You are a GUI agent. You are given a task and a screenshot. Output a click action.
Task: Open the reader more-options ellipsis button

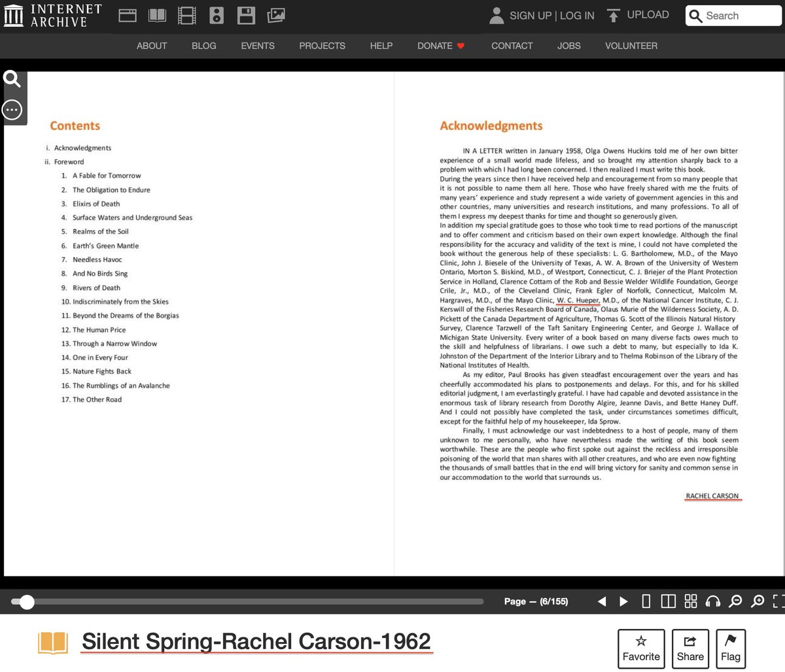pos(12,109)
